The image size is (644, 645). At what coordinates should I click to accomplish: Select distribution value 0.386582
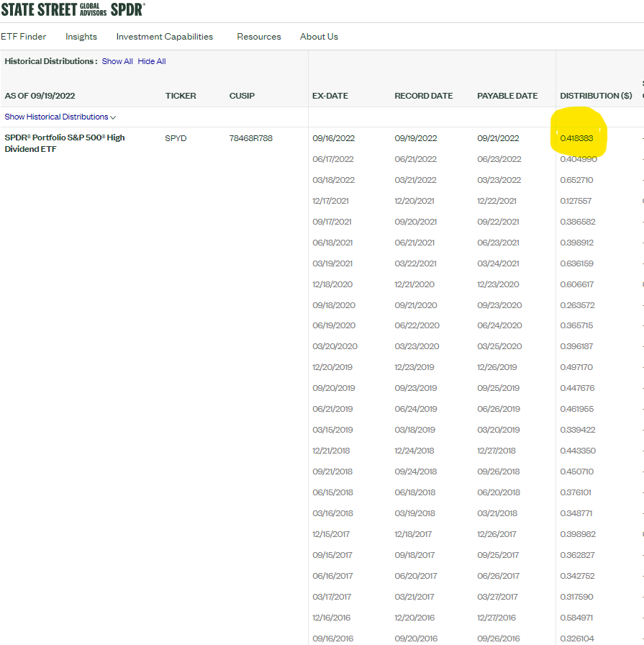point(578,222)
